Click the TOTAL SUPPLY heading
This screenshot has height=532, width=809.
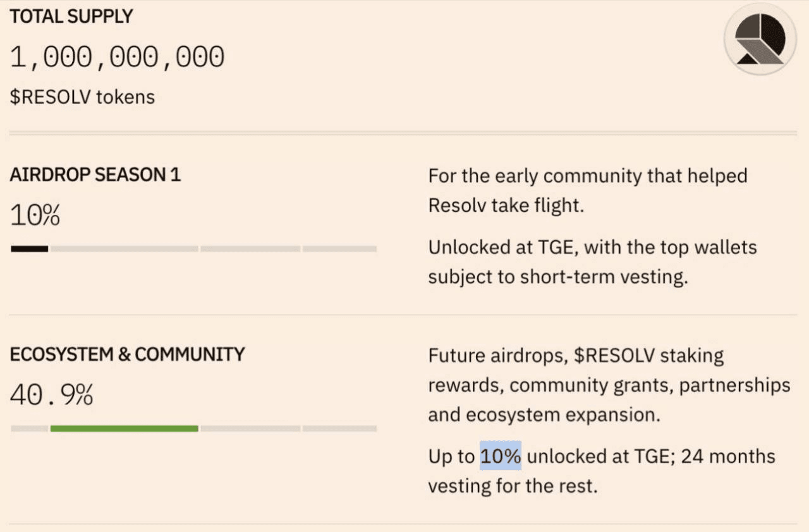coord(71,17)
